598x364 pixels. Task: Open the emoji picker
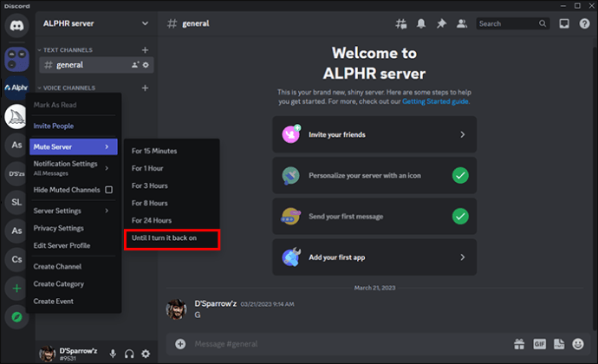pyautogui.click(x=578, y=344)
